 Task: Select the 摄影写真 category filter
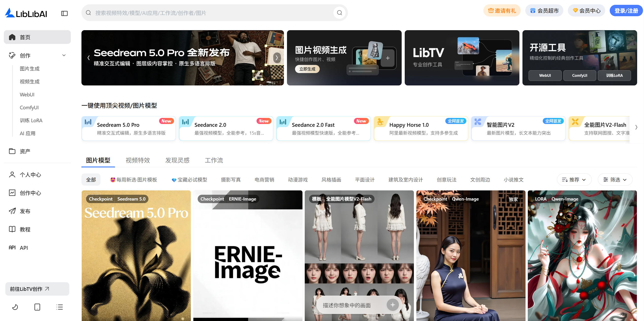point(231,180)
